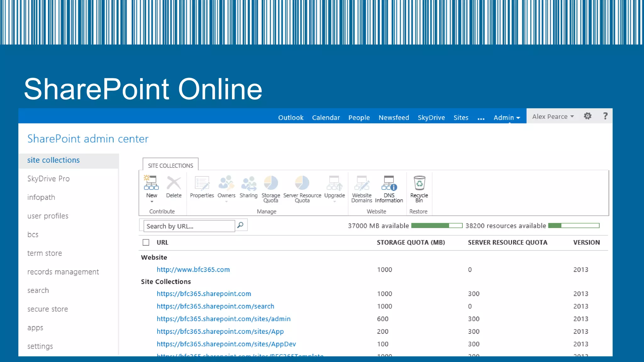Screen dimensions: 644x362
Task: Open SkyDrive Pro in the sidebar
Action: pyautogui.click(x=48, y=178)
